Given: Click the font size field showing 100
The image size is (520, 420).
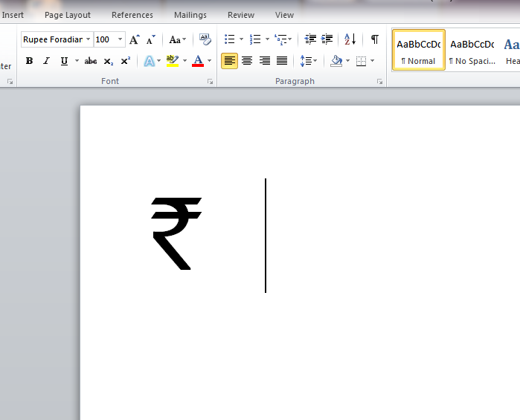Looking at the screenshot, I should click(x=105, y=39).
